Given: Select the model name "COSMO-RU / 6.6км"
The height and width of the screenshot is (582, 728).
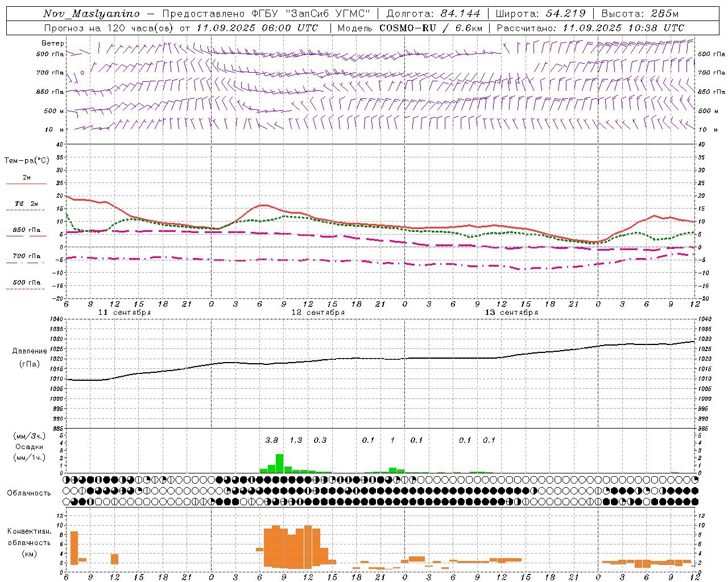Looking at the screenshot, I should click(x=431, y=28).
